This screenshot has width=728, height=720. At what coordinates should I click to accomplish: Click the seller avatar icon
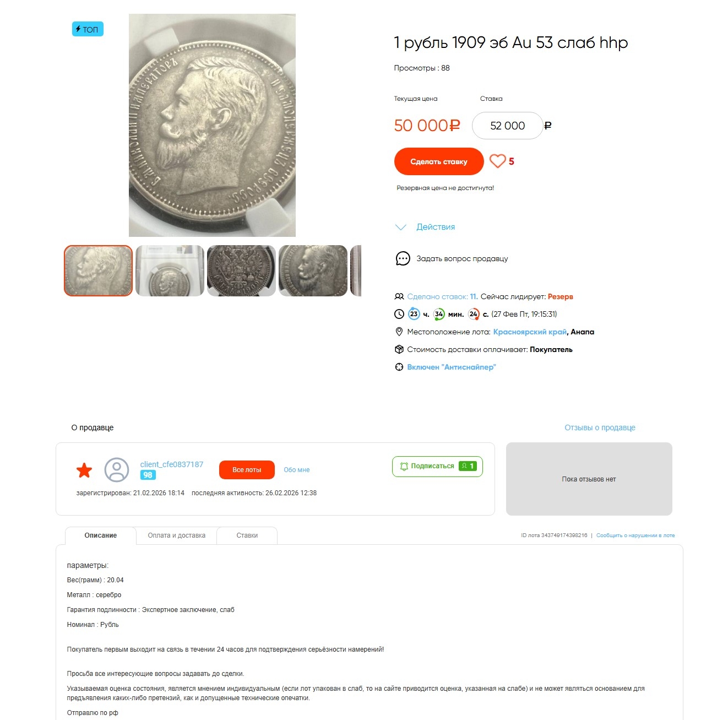117,470
